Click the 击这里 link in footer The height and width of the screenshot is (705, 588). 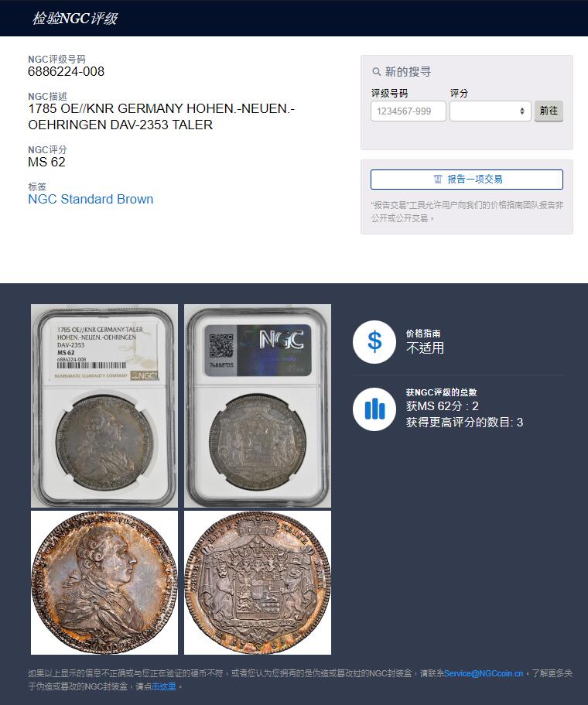coord(163,686)
